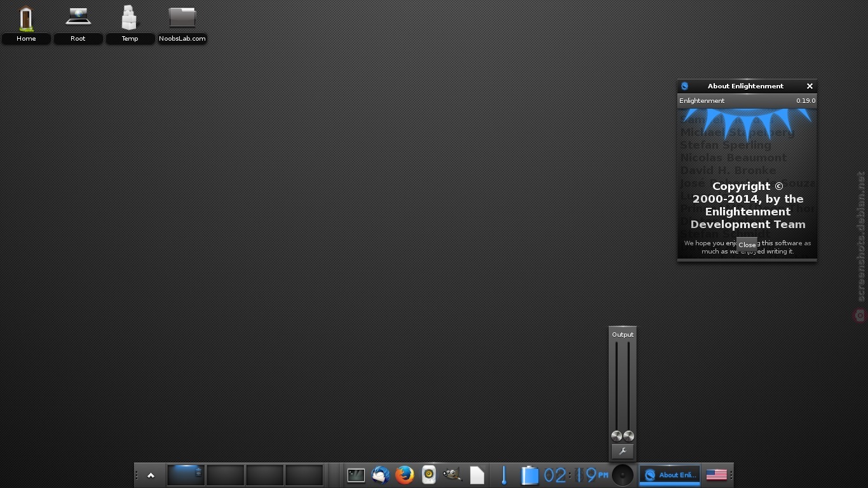Click the left Output volume slider knob
Viewport: 868px width, 488px height.
616,436
